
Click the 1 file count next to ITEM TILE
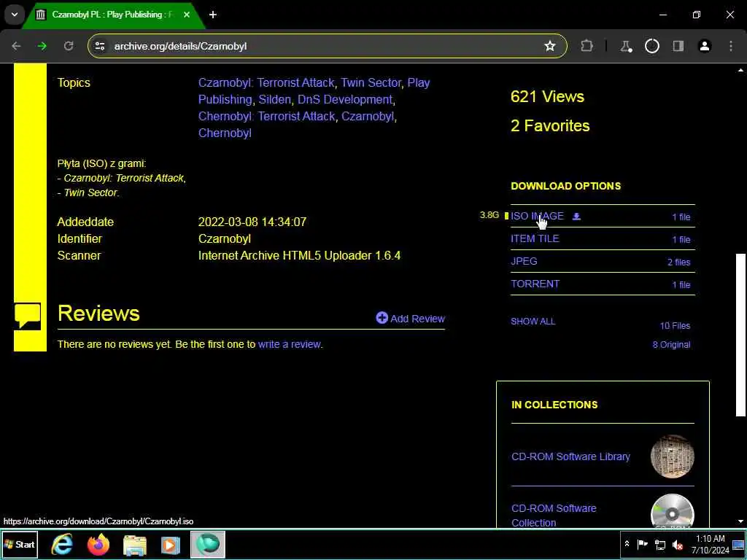click(x=681, y=239)
